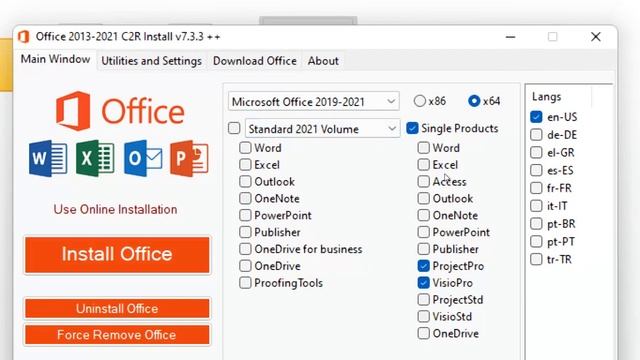Check the ProofingTools option
The width and height of the screenshot is (640, 360).
point(281,282)
